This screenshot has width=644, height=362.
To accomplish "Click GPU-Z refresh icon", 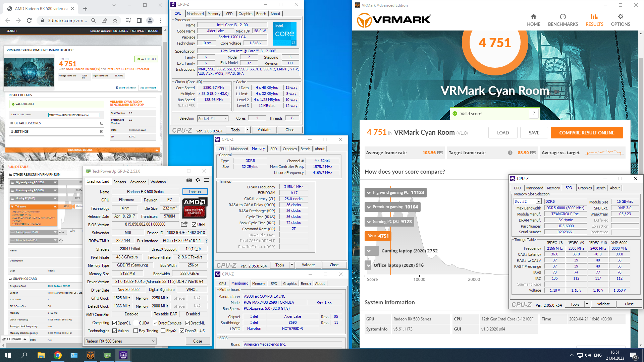I will [198, 180].
